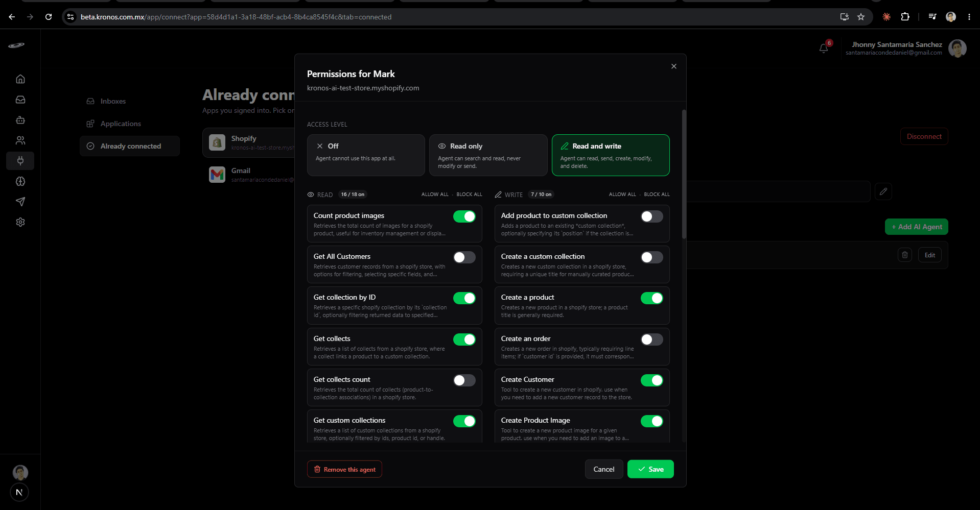The height and width of the screenshot is (510, 980).
Task: Enable Get All Customers toggle
Action: coord(464,257)
